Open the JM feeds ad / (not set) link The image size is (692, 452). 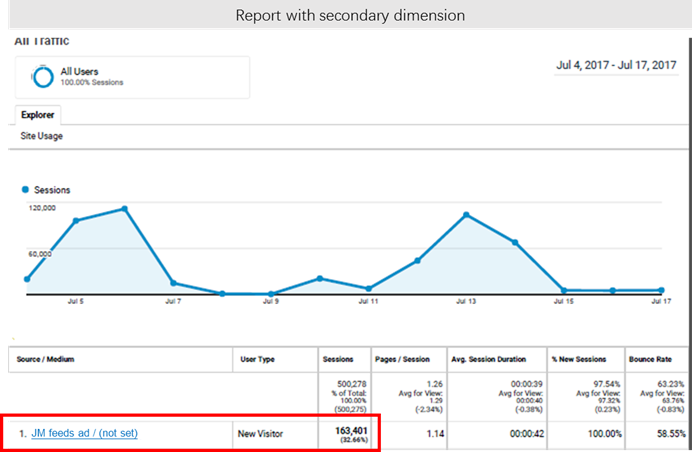coord(84,433)
